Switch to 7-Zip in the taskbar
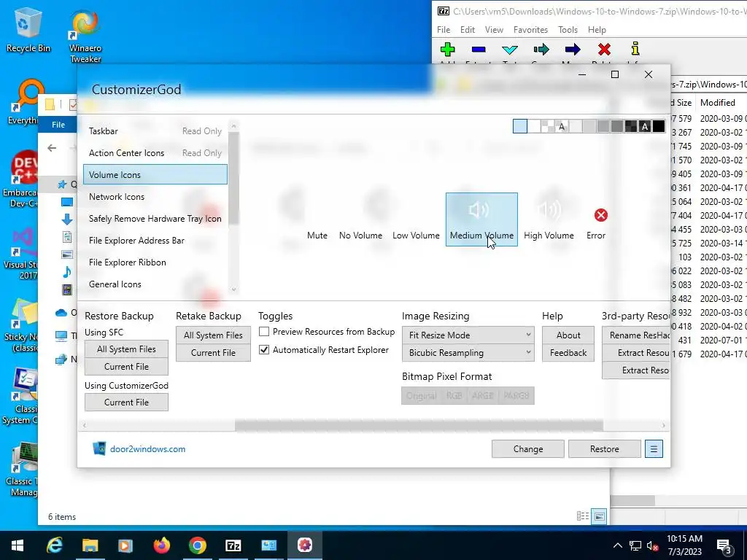The width and height of the screenshot is (747, 560). [x=233, y=545]
